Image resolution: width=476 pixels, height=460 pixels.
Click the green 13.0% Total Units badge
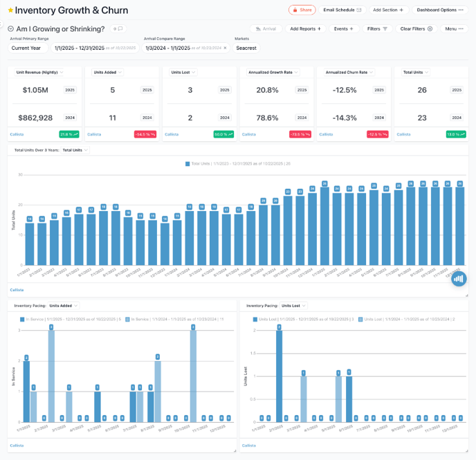pos(453,134)
